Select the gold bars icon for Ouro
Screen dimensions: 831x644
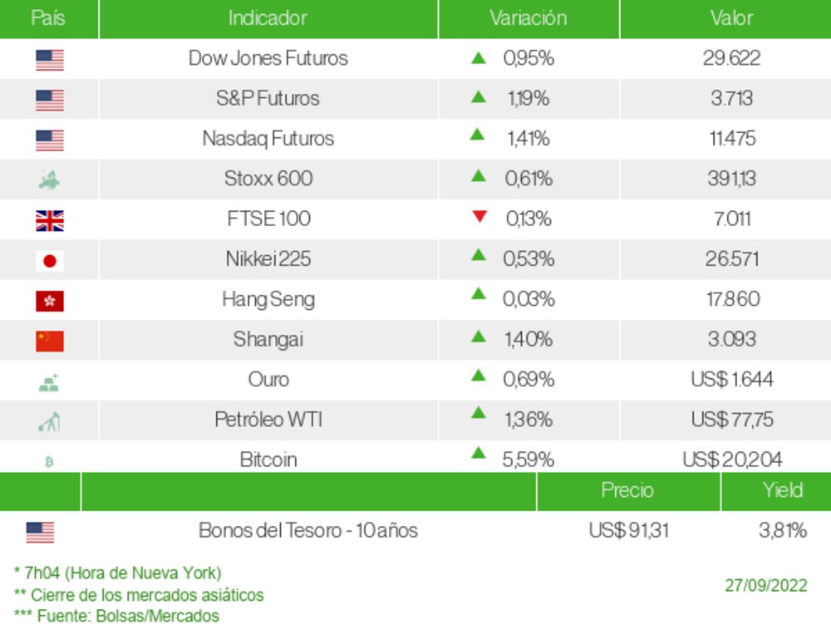(x=50, y=382)
